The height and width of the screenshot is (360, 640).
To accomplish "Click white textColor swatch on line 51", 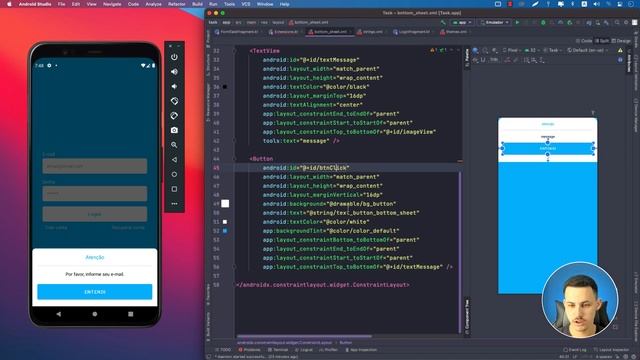I will click(225, 222).
